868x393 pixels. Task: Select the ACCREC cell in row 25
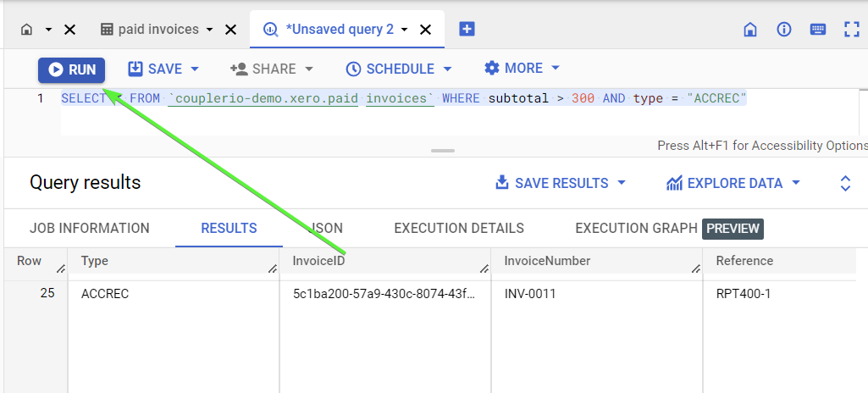105,294
